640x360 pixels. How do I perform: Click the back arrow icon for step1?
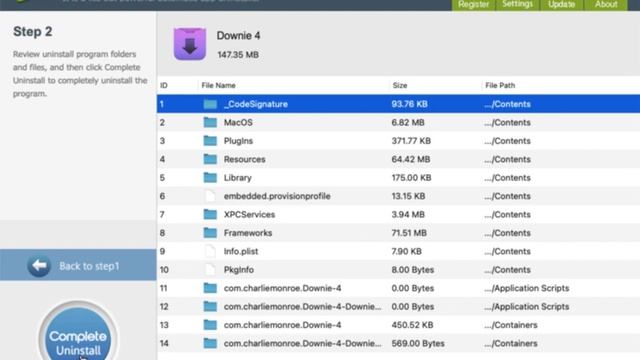(39, 266)
